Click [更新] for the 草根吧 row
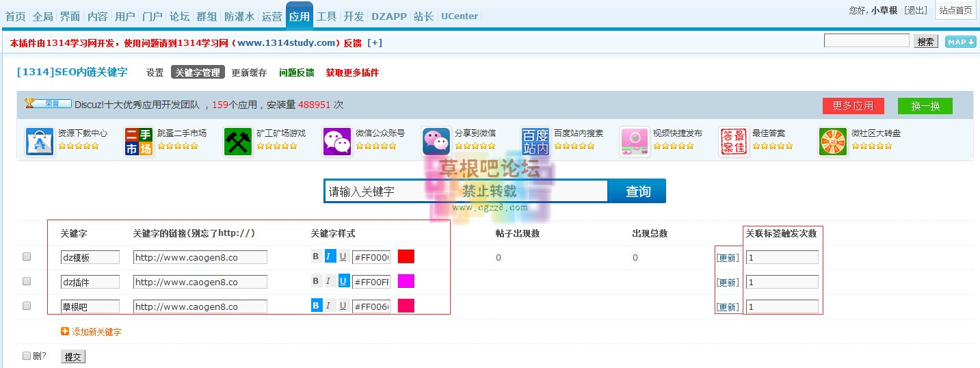980x368 pixels. pyautogui.click(x=728, y=307)
